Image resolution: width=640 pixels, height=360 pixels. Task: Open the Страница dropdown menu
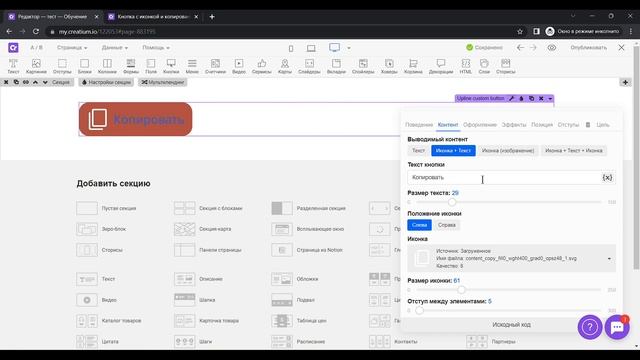click(72, 48)
